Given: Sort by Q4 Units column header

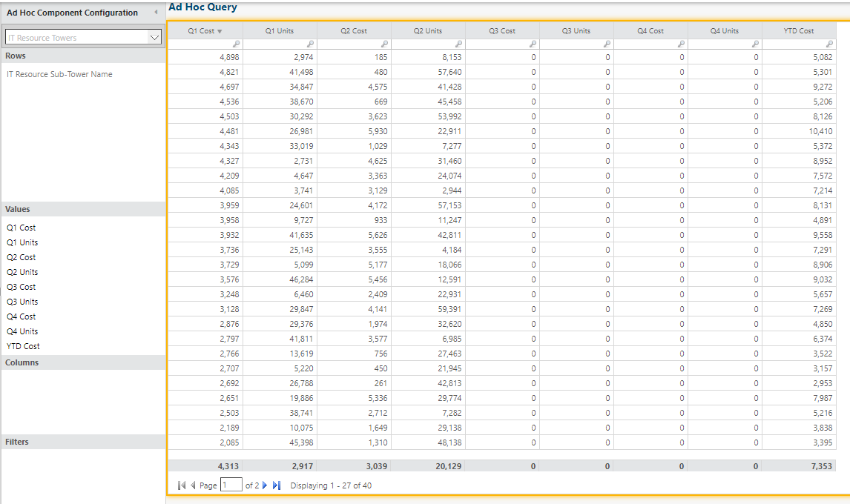Looking at the screenshot, I should [x=725, y=31].
